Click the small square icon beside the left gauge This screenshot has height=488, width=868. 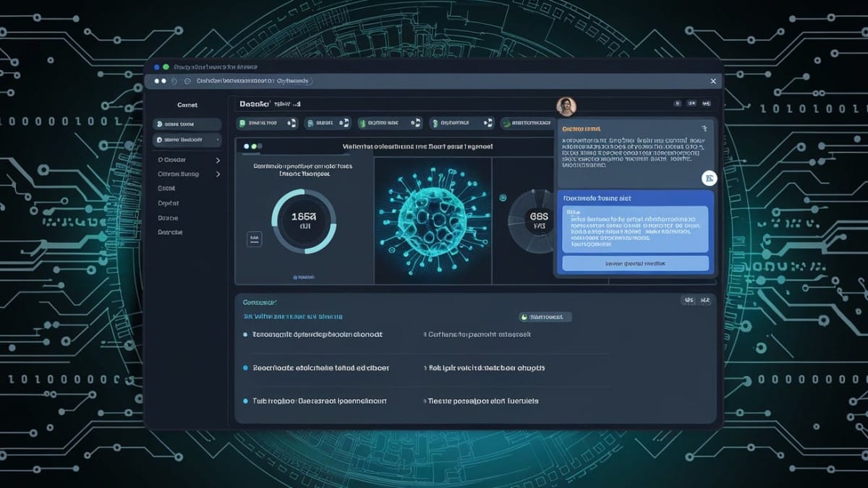pyautogui.click(x=255, y=238)
